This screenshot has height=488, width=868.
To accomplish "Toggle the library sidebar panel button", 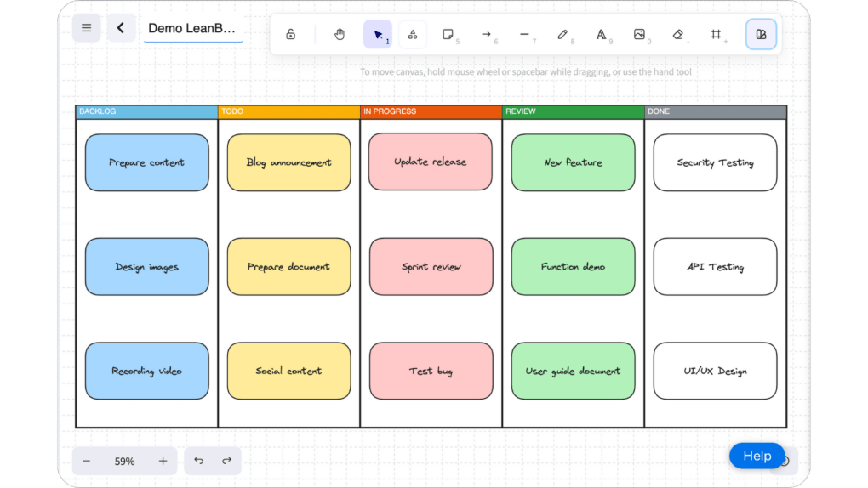I will tap(761, 35).
